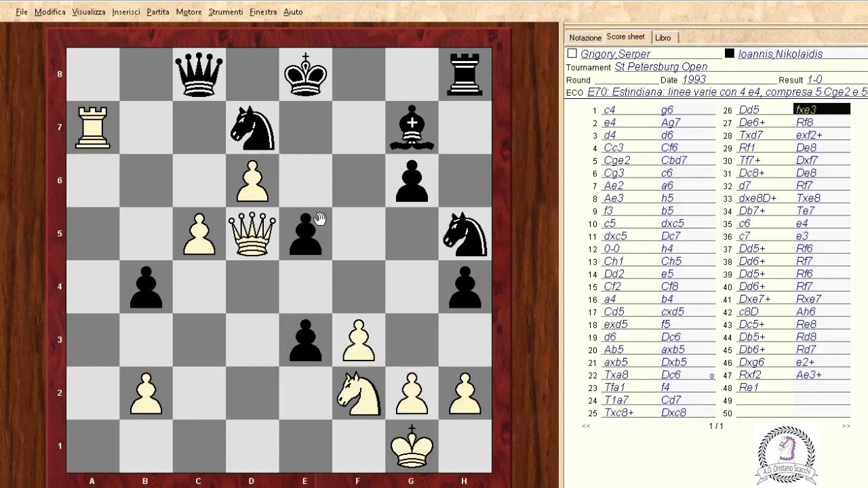The image size is (868, 488).
Task: Select the white rook on a7
Action: click(92, 127)
